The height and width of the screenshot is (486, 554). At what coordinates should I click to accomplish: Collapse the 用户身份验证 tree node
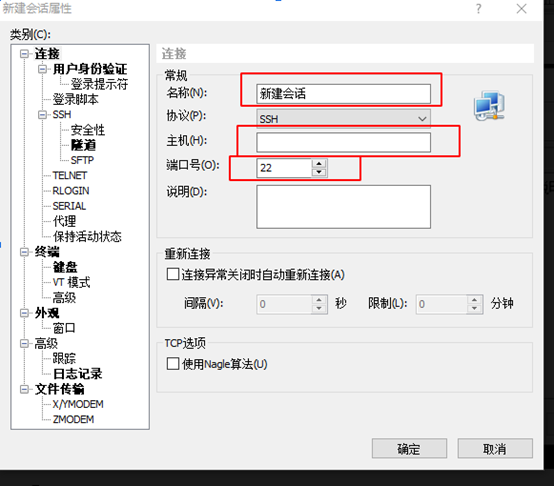click(x=42, y=69)
